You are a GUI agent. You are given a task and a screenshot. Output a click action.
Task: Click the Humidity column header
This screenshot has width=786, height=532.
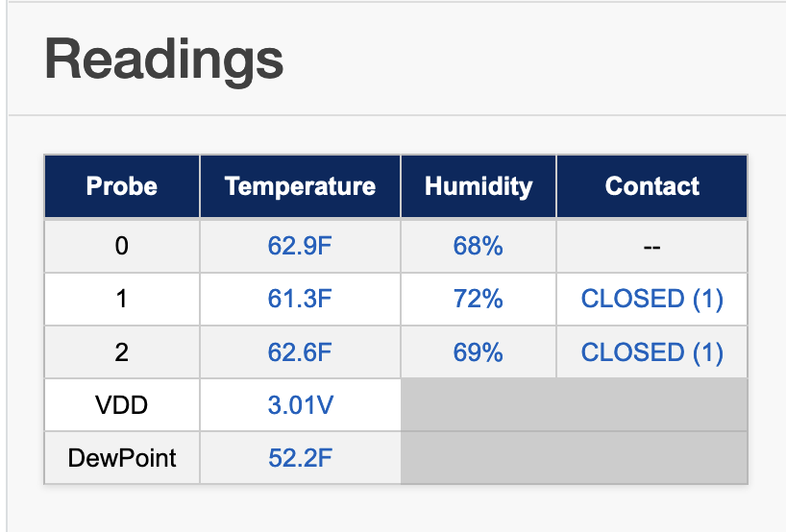(x=478, y=186)
